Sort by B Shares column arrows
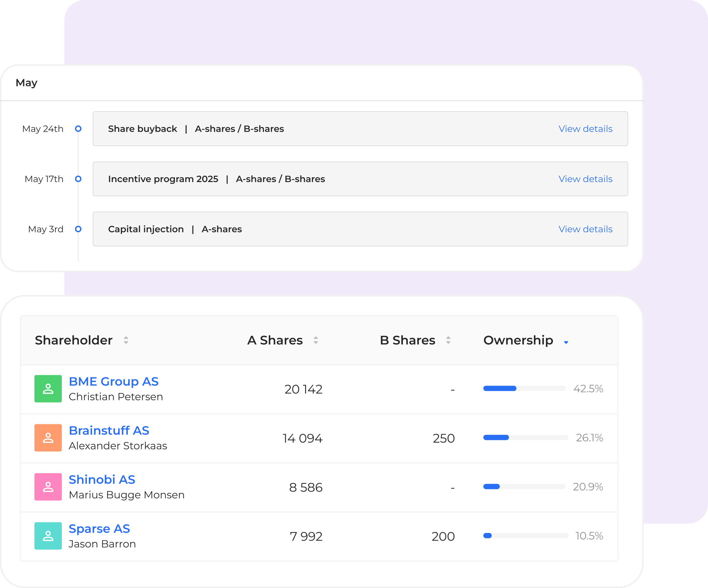 [448, 340]
